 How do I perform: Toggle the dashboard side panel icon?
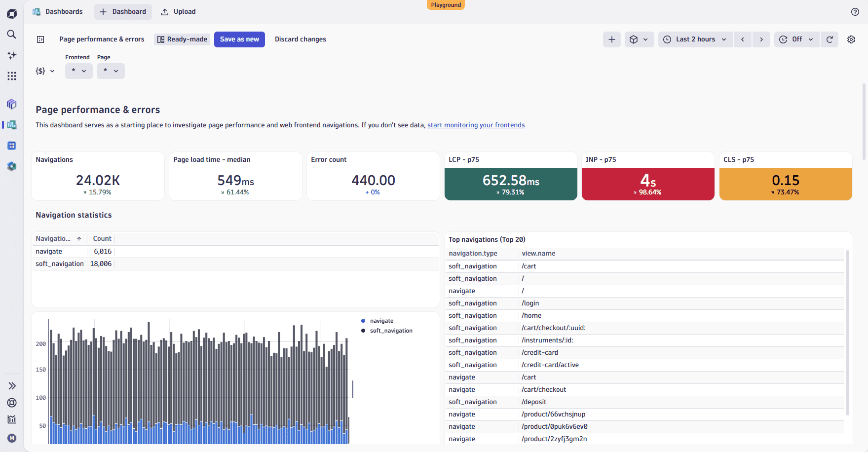coord(40,39)
